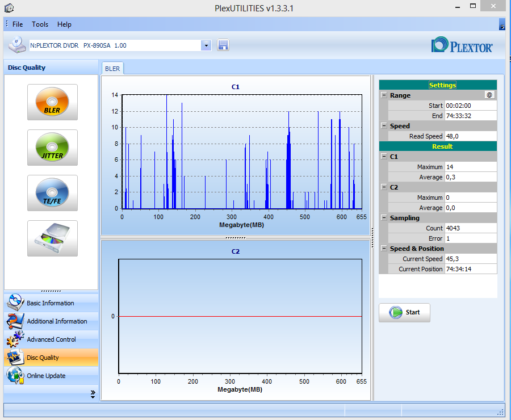Maximize the PlexUTILITIES window

(473, 6)
